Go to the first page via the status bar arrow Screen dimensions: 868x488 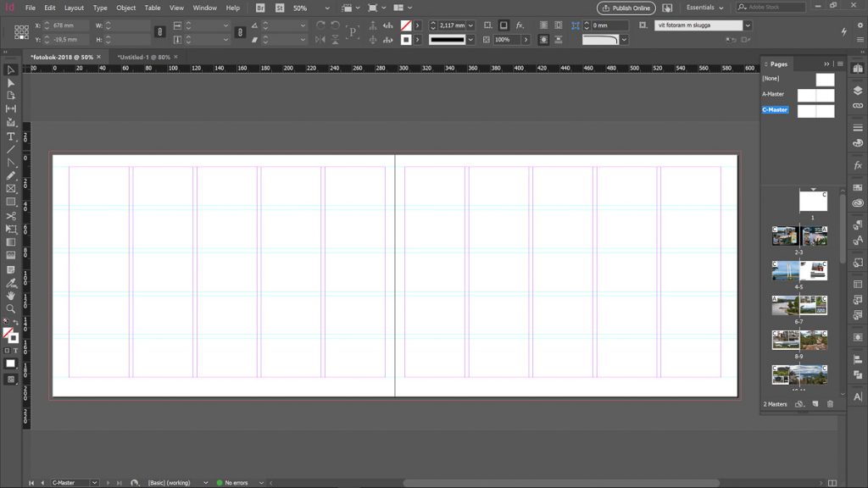coord(31,482)
